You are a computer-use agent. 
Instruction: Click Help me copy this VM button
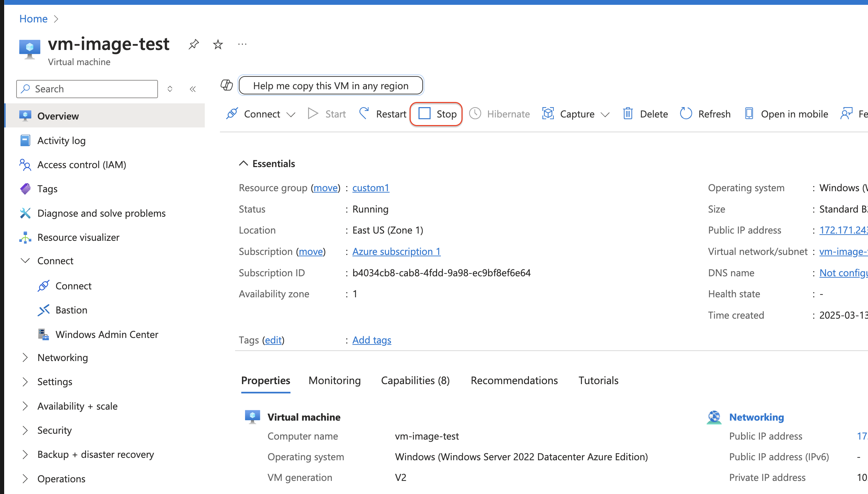coord(331,85)
